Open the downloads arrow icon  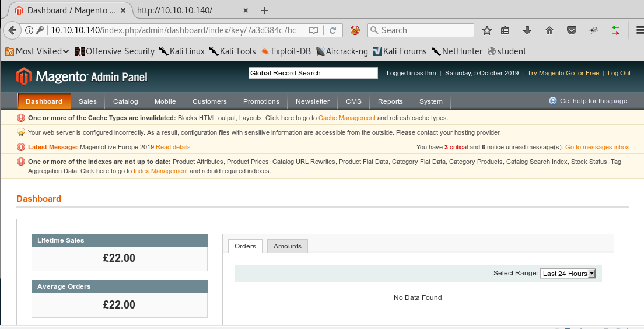[527, 30]
